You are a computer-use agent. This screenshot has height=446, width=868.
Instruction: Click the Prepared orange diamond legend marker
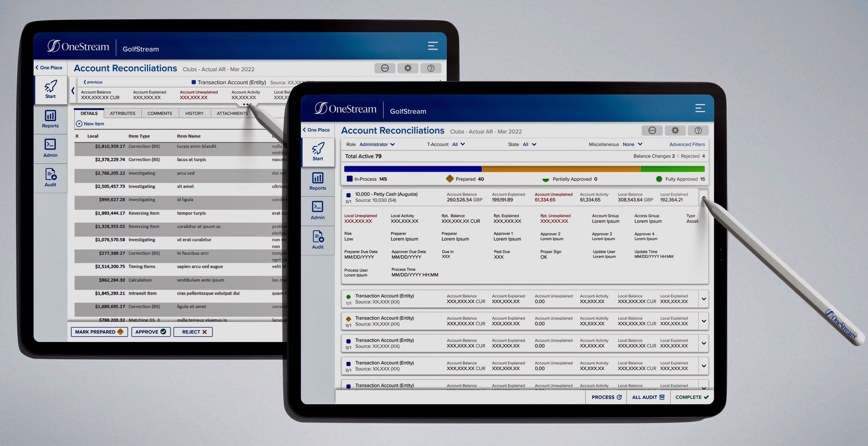click(450, 179)
